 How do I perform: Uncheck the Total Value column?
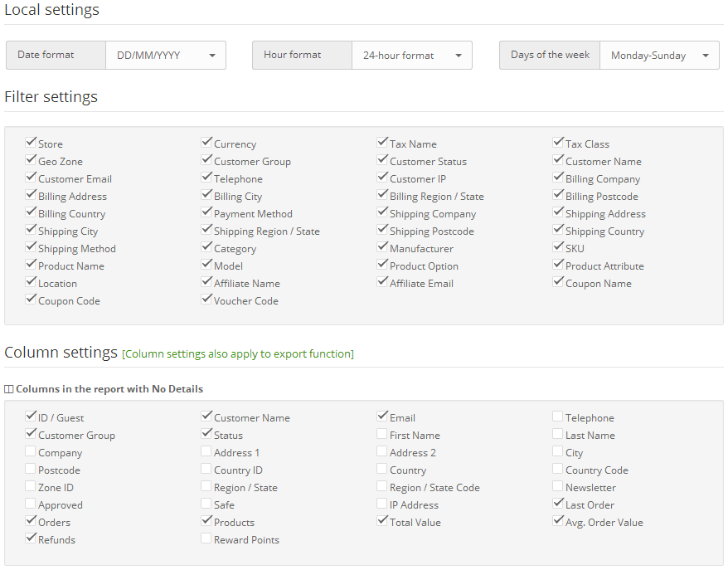382,520
